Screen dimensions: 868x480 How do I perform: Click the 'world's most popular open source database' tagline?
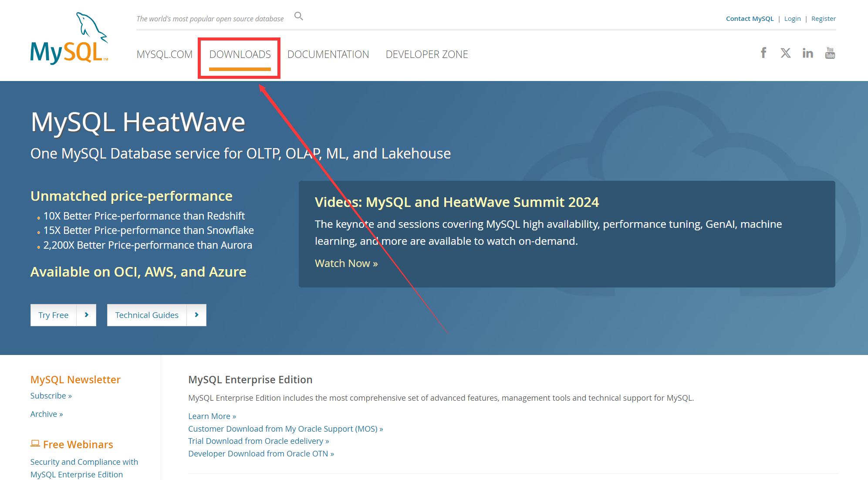click(210, 19)
